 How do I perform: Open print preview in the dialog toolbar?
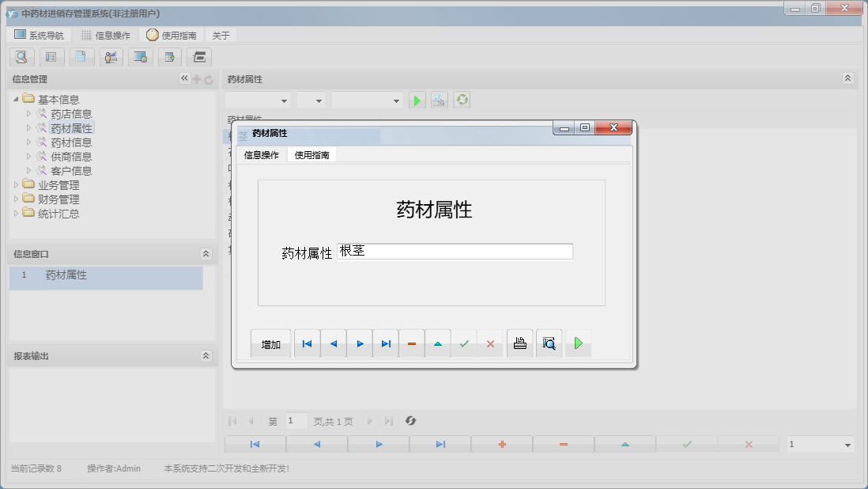549,343
